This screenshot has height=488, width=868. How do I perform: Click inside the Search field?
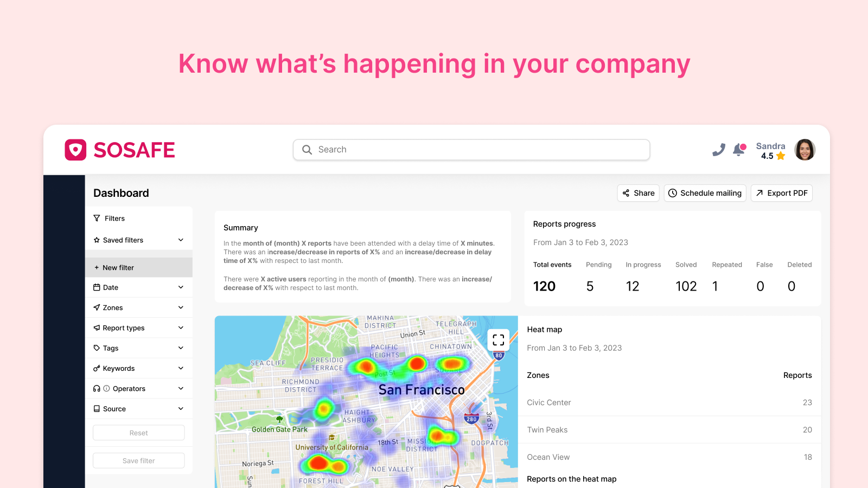[471, 150]
